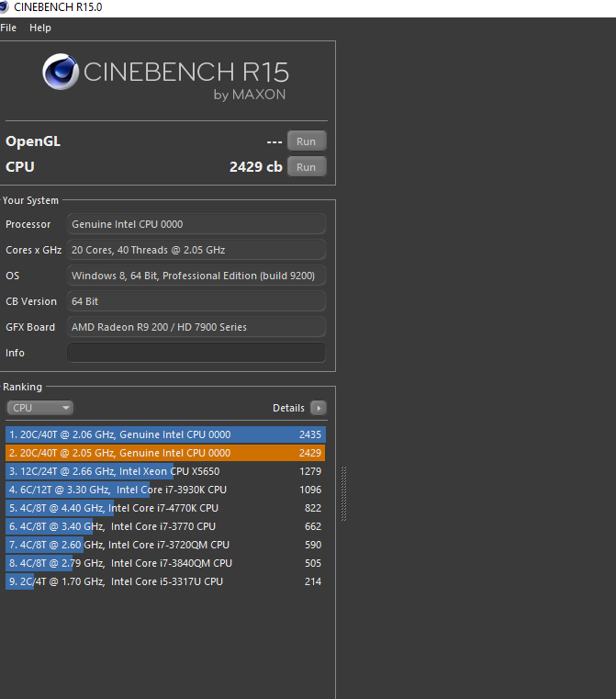Select ranking row Intel Core i7-3720QM

(x=165, y=545)
